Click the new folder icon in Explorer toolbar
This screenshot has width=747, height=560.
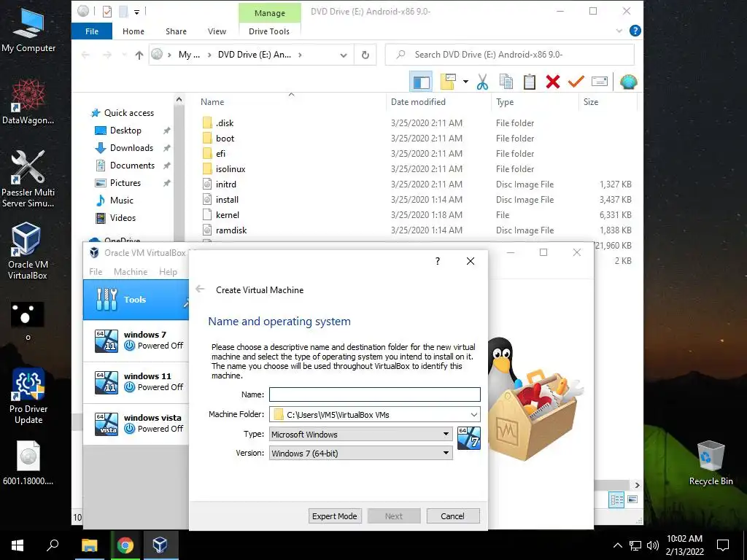(448, 82)
